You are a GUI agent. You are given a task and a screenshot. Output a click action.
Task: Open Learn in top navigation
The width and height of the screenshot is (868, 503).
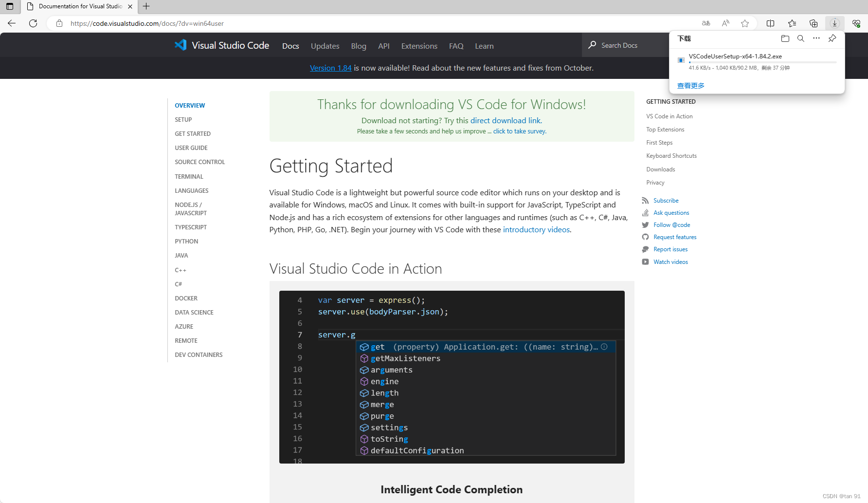484,46
